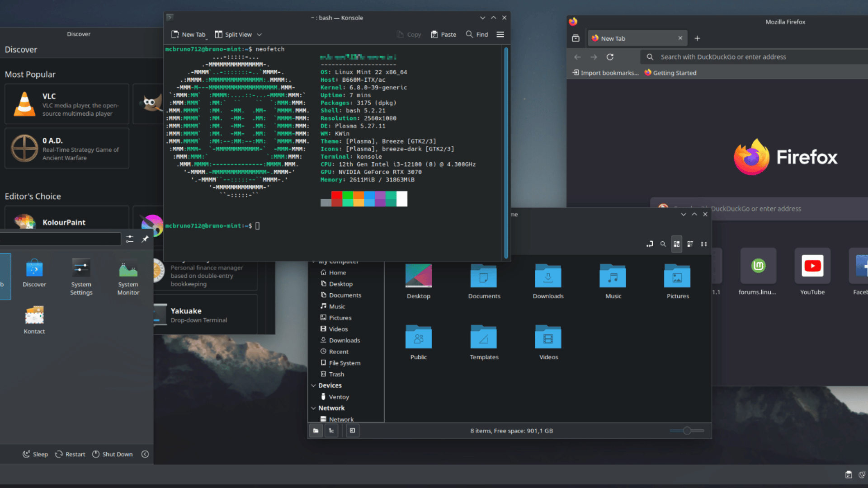868x488 pixels.
Task: Click the launcher search field
Action: click(x=60, y=239)
